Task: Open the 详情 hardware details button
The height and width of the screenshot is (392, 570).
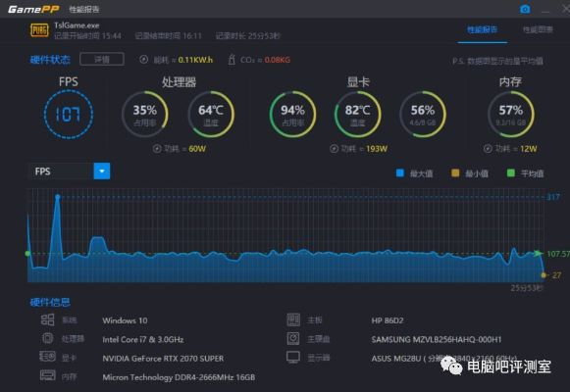Action: (102, 59)
